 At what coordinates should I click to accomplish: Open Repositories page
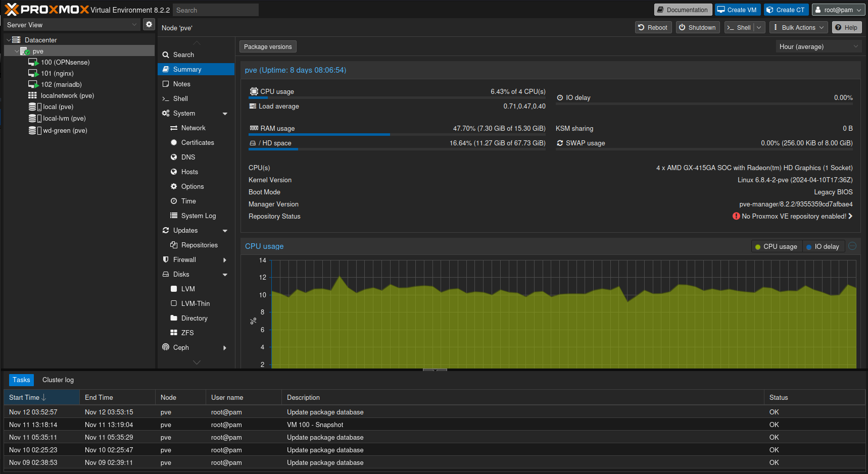pyautogui.click(x=196, y=245)
